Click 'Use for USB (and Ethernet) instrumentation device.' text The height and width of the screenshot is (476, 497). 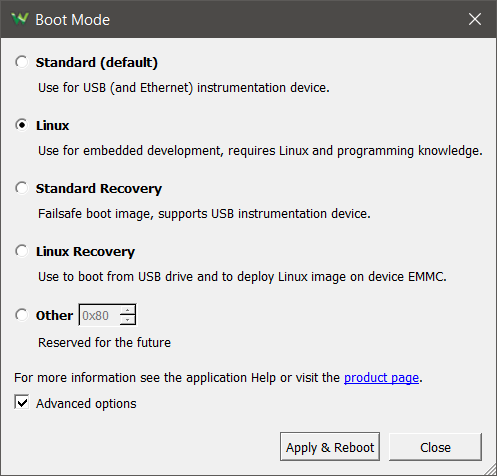click(184, 88)
